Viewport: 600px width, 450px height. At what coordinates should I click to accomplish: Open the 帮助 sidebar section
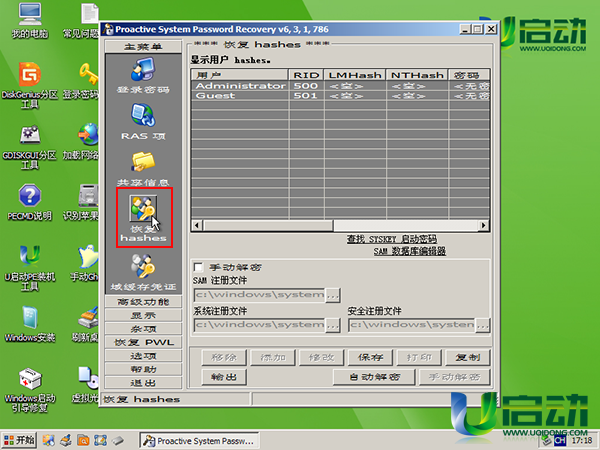click(x=143, y=369)
